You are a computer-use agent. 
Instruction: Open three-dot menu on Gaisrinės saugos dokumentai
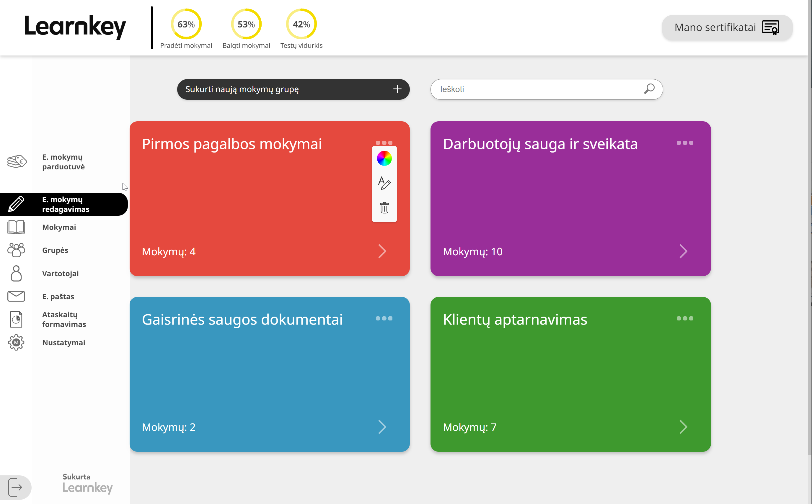point(384,318)
